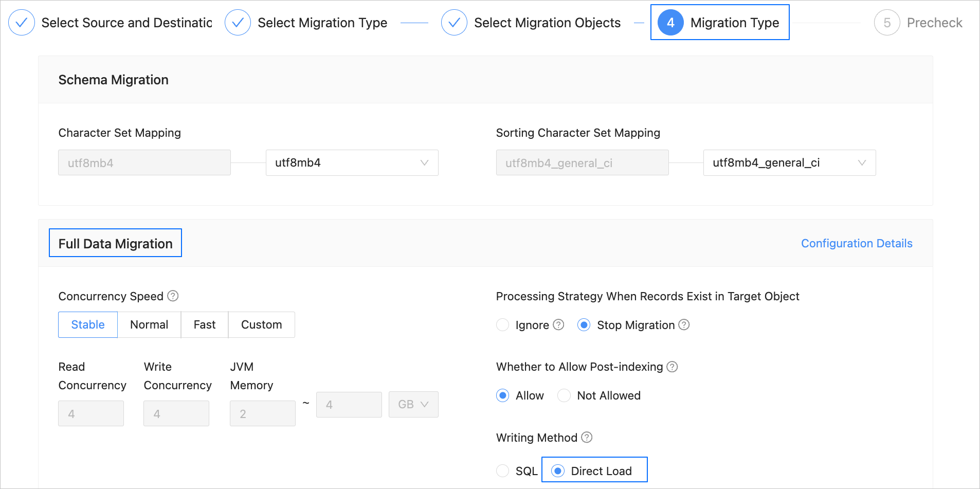The image size is (980, 489).
Task: Open the Configuration Details link
Action: (x=857, y=244)
